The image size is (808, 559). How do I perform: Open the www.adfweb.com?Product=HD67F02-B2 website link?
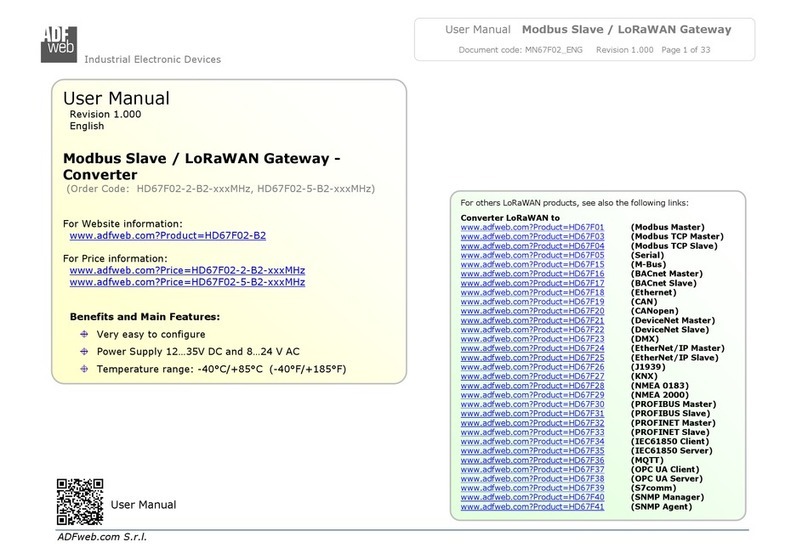point(167,236)
